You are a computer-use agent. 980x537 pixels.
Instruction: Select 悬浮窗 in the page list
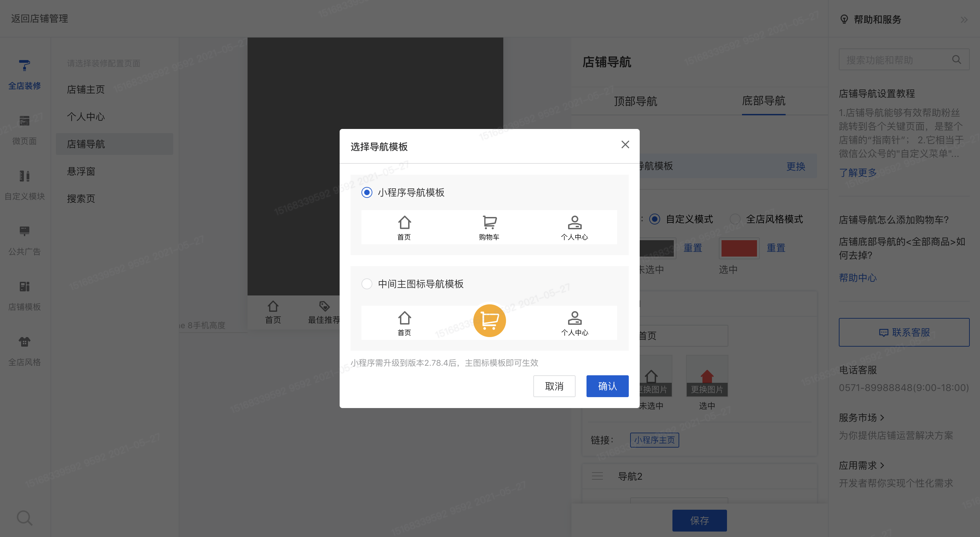click(81, 171)
